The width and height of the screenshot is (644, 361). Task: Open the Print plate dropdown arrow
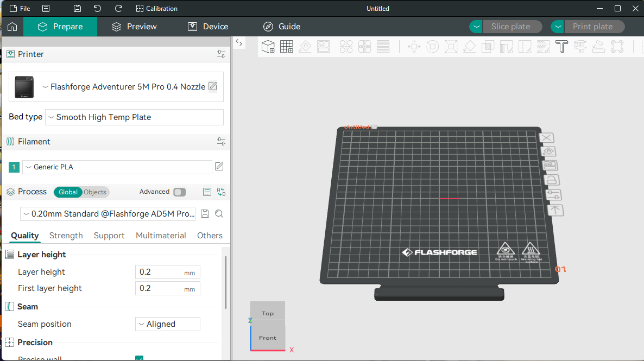point(558,27)
